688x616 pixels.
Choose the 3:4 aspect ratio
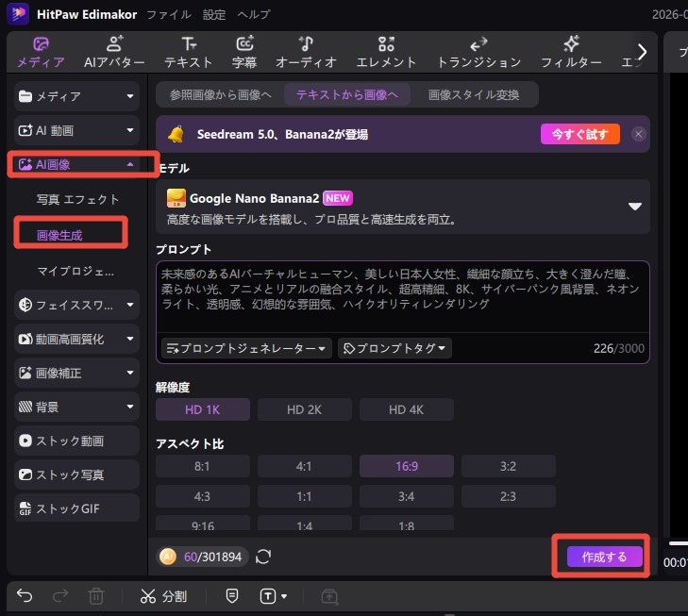(x=407, y=496)
